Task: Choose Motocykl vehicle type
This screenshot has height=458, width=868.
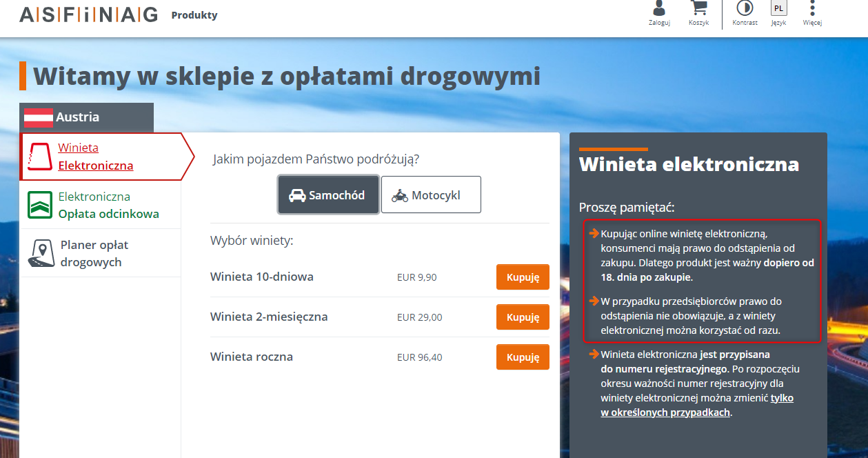Action: (431, 195)
